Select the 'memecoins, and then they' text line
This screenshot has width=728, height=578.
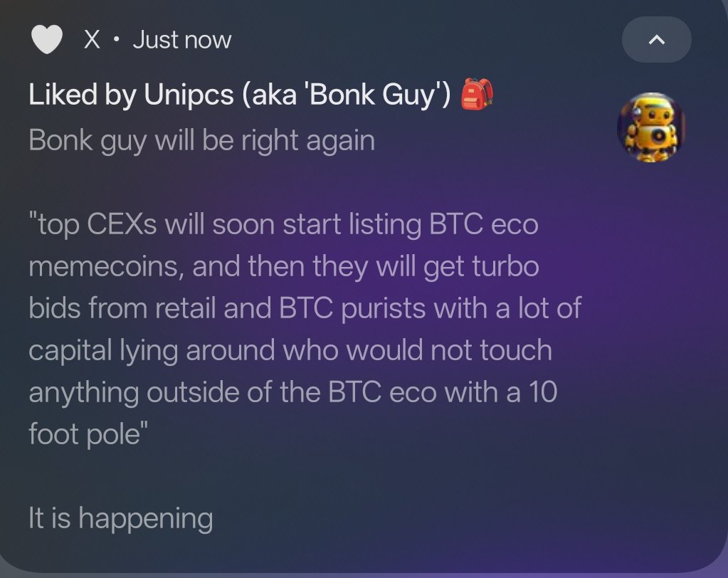point(284,267)
